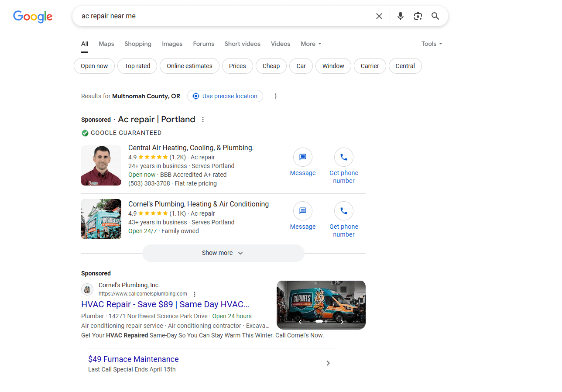Switch to the Short videos tab

(243, 44)
